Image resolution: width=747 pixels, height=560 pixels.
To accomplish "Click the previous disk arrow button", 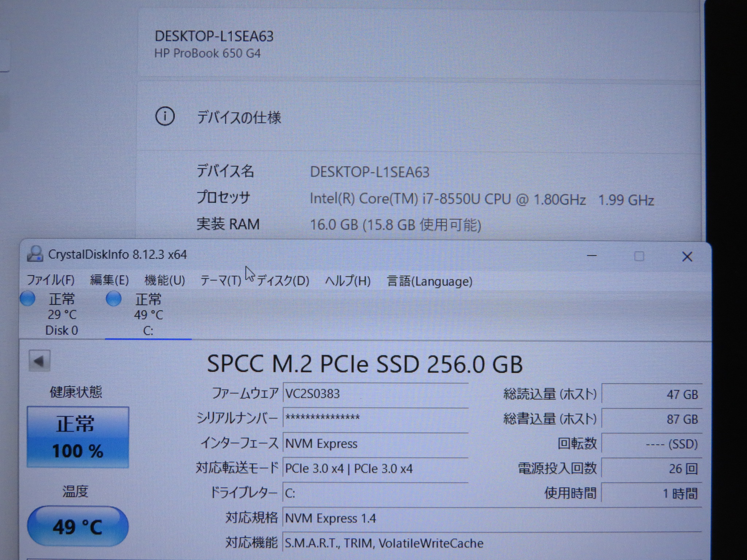I will (x=39, y=361).
